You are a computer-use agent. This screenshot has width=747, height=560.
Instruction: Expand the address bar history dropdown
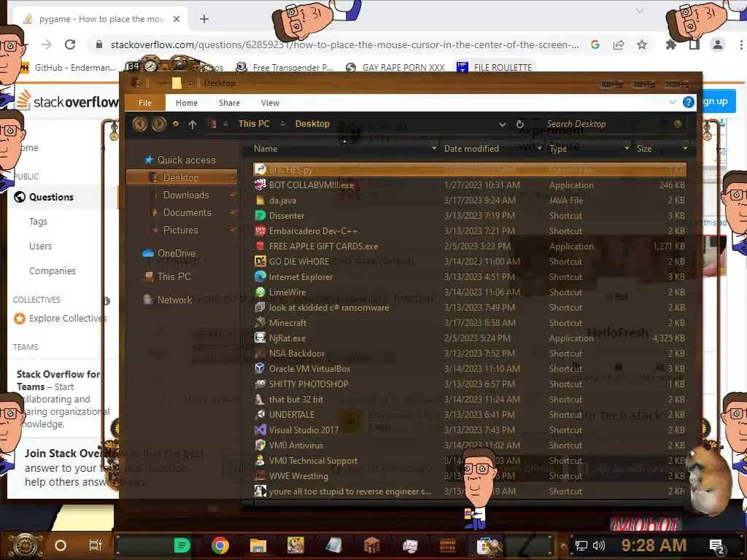coord(502,124)
